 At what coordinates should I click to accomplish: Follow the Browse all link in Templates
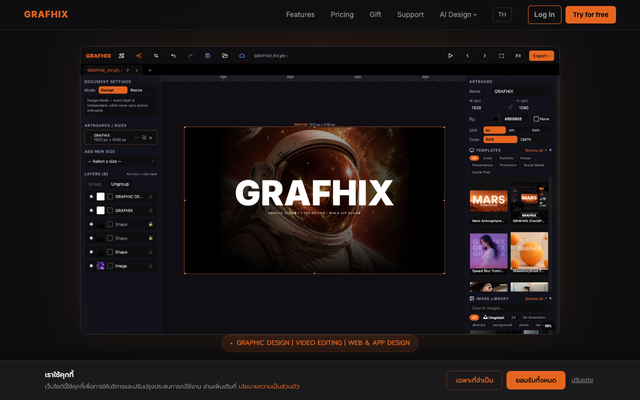536,150
